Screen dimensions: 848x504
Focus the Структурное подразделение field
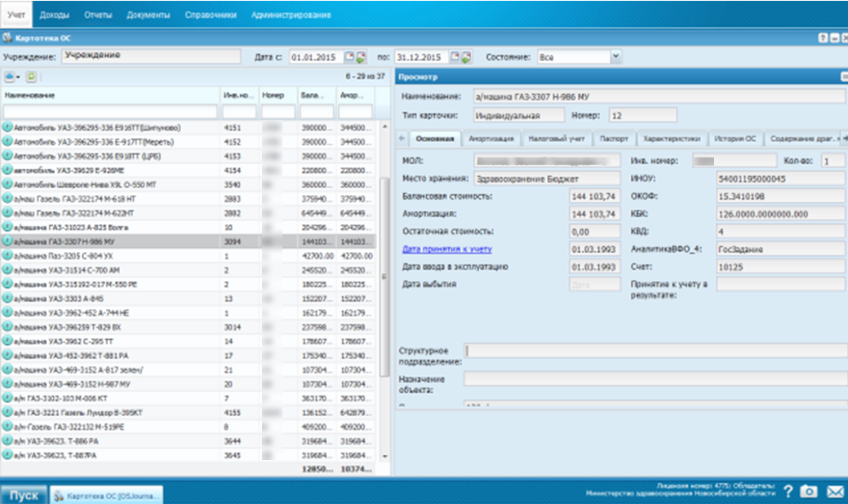click(x=655, y=351)
